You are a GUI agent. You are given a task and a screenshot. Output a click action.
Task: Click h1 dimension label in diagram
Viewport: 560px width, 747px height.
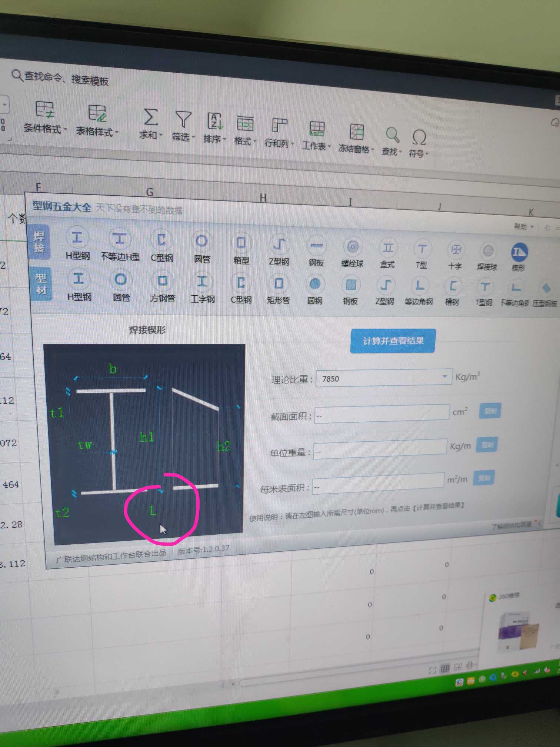click(x=147, y=437)
